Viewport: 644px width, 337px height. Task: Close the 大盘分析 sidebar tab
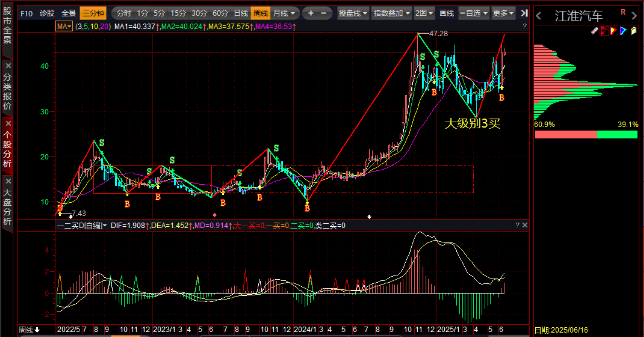click(x=8, y=181)
